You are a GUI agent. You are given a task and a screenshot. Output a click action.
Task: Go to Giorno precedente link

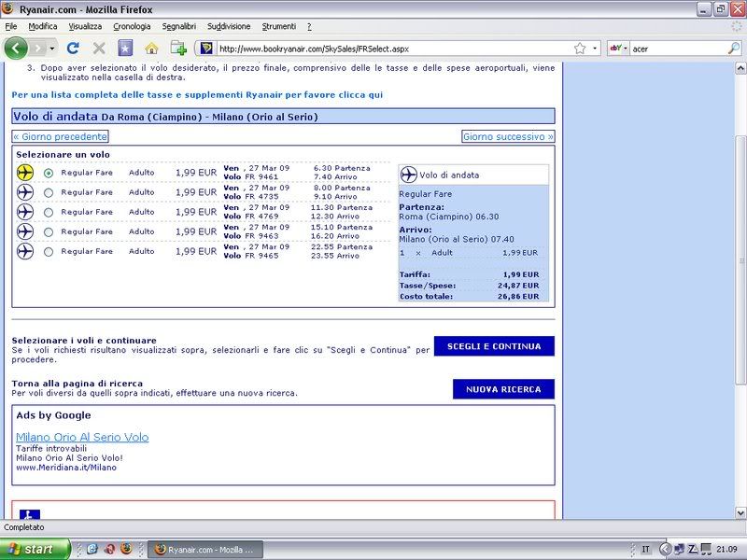click(x=60, y=136)
